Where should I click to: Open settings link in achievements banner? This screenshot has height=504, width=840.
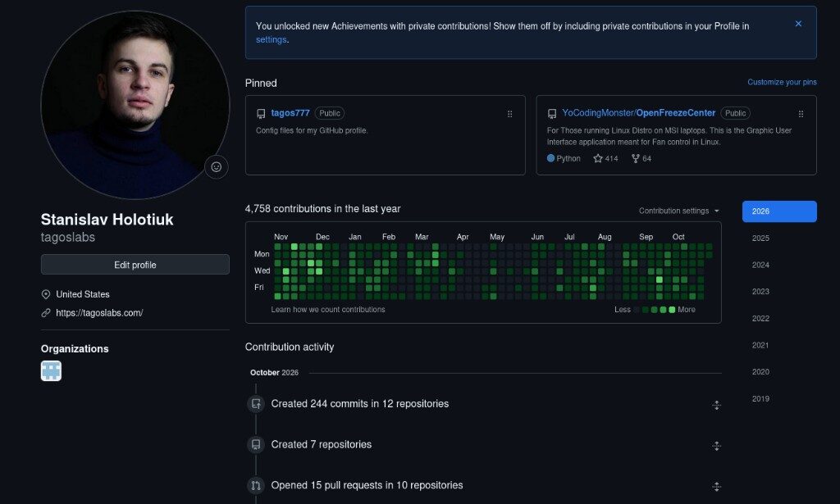271,39
